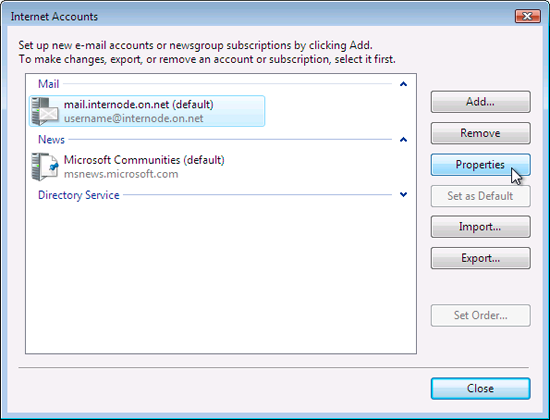Expand the Directory Service section arrow

pos(403,194)
